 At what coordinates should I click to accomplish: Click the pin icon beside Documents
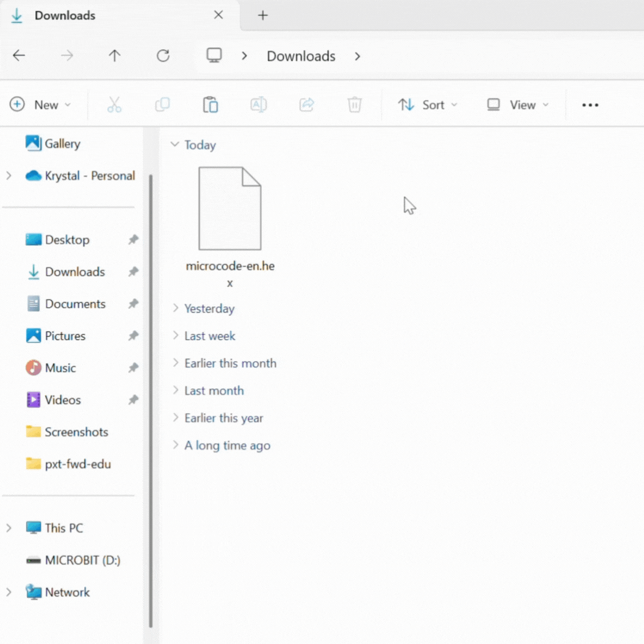133,304
